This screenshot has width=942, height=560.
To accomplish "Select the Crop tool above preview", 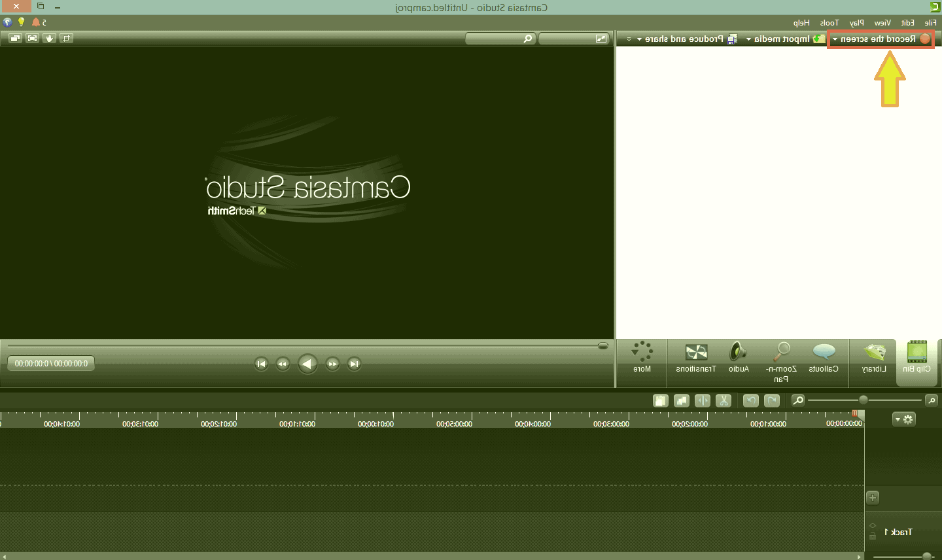I will tap(66, 39).
